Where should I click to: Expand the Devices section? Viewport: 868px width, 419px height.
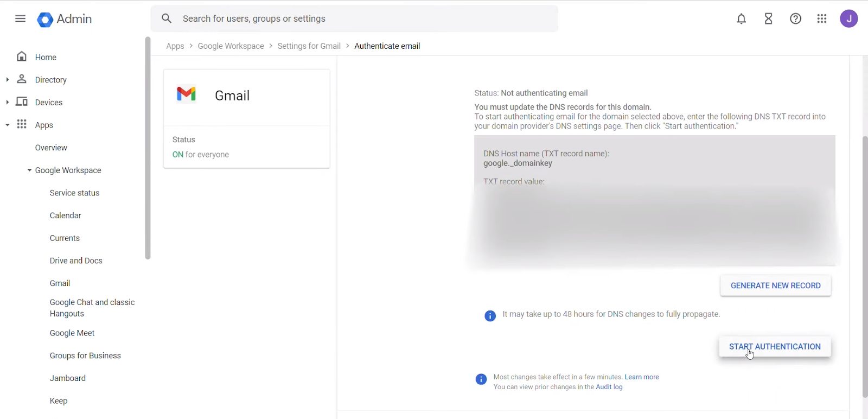coord(7,103)
